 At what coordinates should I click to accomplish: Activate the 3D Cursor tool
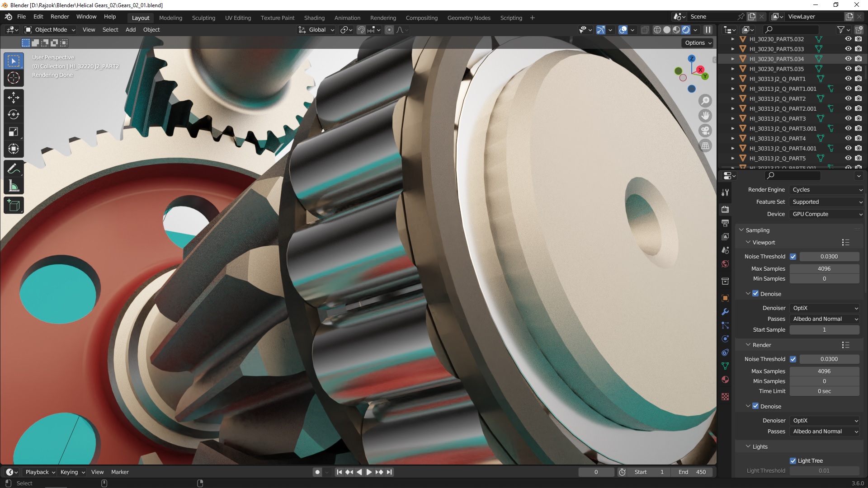[x=14, y=78]
